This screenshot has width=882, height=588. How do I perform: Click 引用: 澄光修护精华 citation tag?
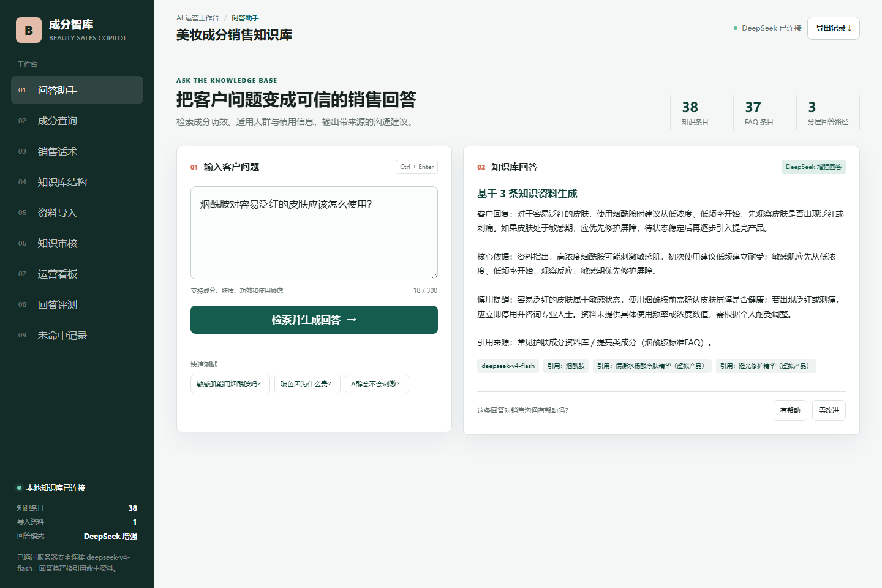coord(766,366)
